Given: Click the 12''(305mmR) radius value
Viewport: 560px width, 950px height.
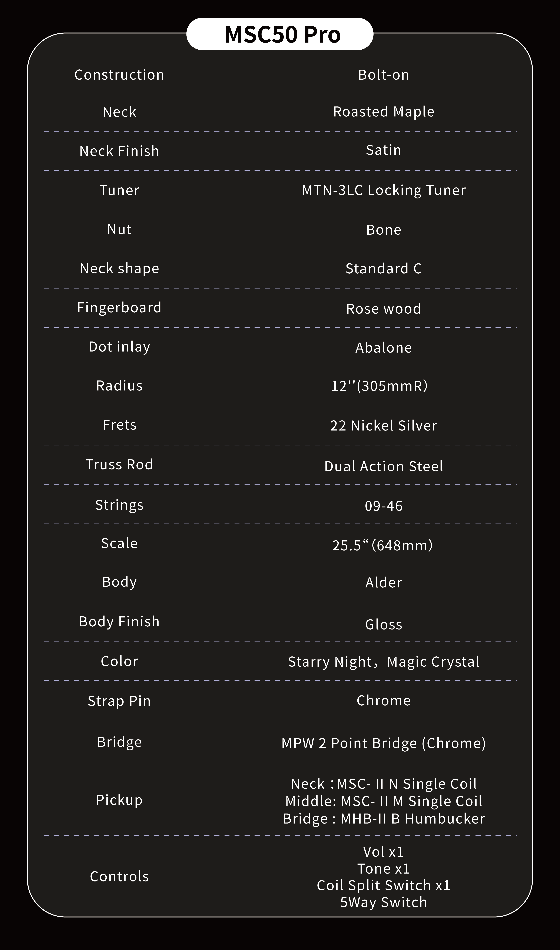Looking at the screenshot, I should point(379,386).
